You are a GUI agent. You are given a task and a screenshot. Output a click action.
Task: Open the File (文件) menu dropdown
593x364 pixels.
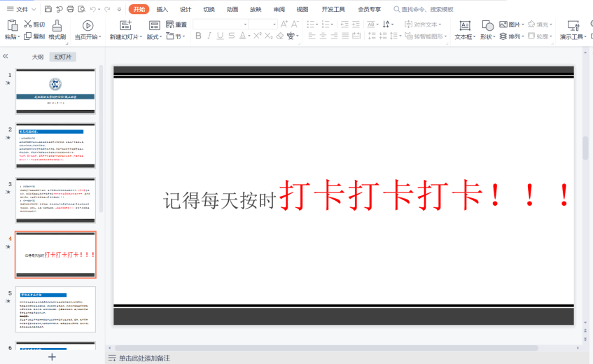(x=22, y=9)
